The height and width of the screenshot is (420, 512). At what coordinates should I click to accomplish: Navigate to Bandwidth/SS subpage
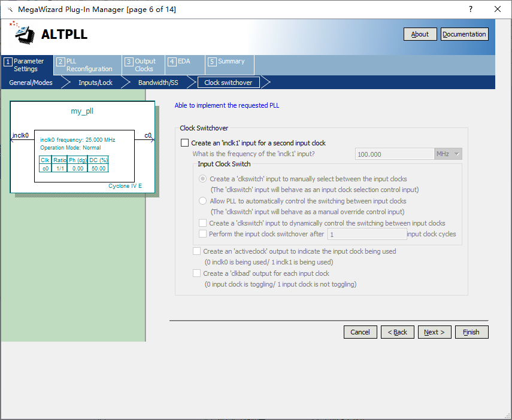pos(157,83)
